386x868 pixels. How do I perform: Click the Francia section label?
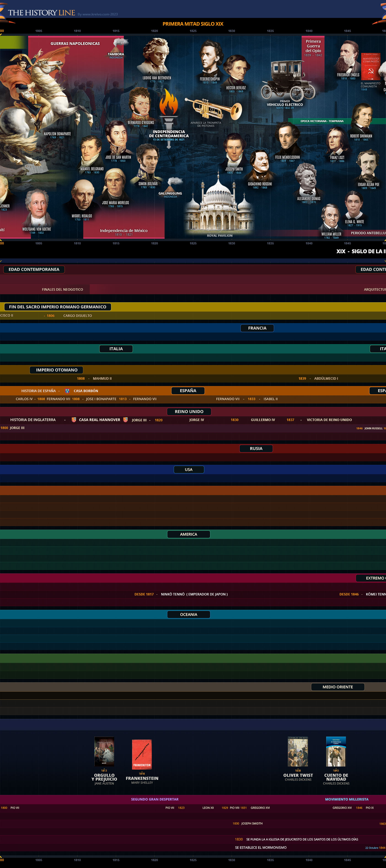[x=257, y=328]
